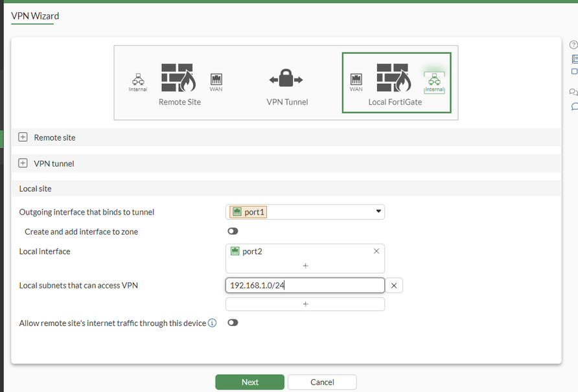Viewport: 578px width, 392px height.
Task: Click the Cancel button
Action: (322, 382)
